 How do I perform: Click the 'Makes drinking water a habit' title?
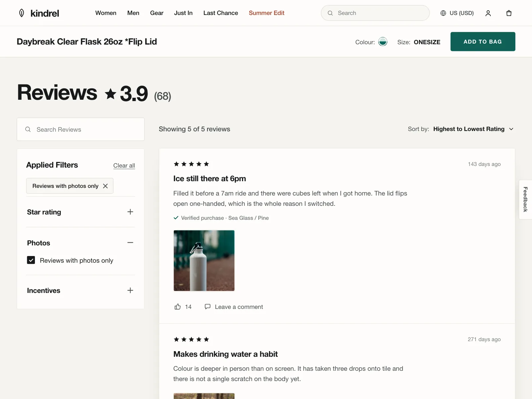pos(225,354)
